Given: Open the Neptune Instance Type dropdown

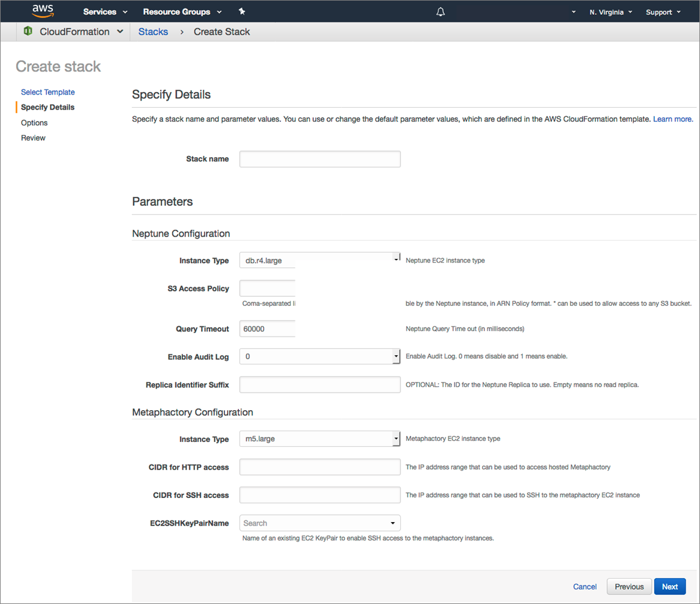Looking at the screenshot, I should tap(320, 260).
